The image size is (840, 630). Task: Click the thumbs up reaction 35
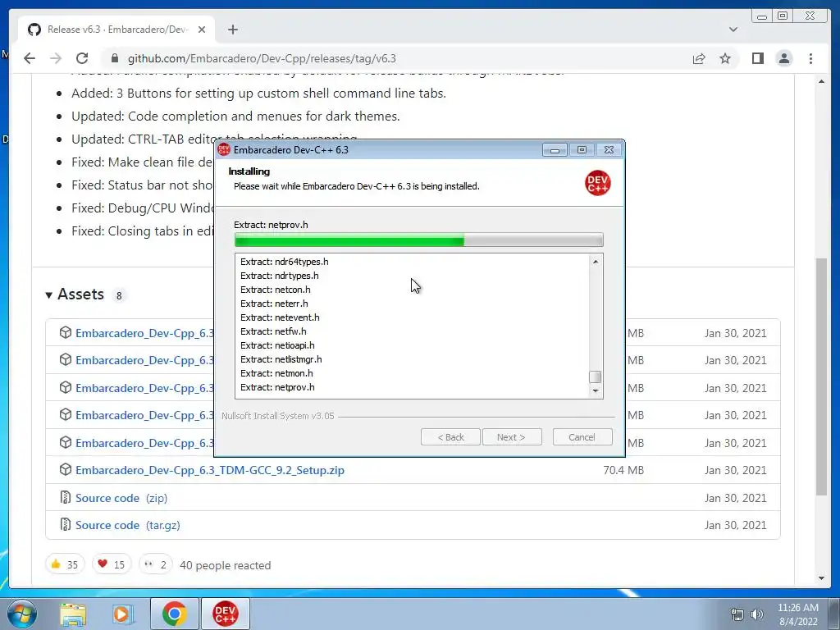point(65,564)
